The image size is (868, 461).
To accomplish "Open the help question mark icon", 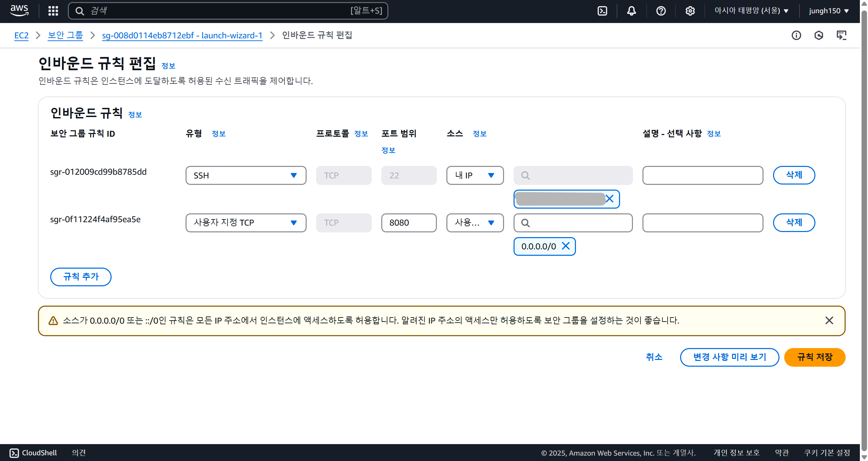I will pyautogui.click(x=661, y=11).
